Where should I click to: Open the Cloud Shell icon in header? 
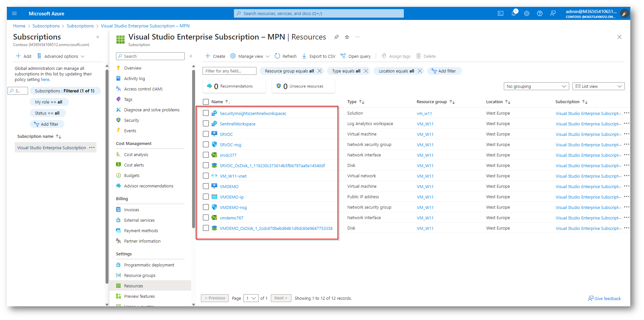point(500,13)
